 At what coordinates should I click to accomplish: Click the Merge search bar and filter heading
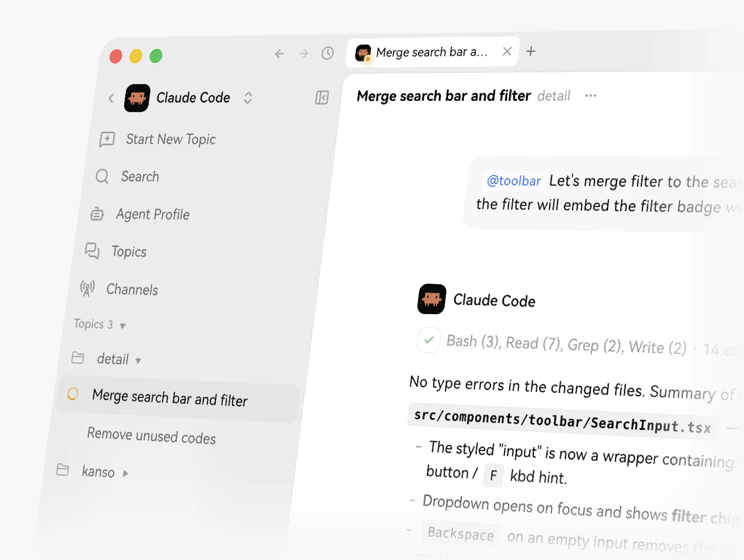coord(444,96)
